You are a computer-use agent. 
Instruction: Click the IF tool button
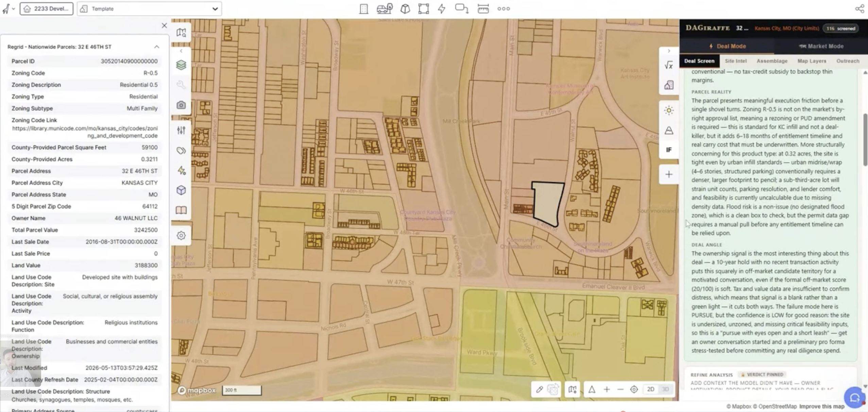coord(669,150)
